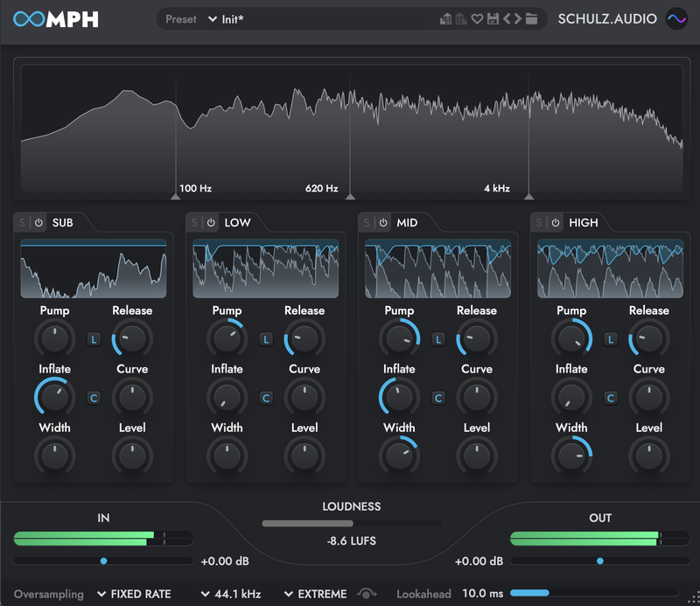This screenshot has width=700, height=606.
Task: Open the preset browser folder icon
Action: (x=532, y=18)
